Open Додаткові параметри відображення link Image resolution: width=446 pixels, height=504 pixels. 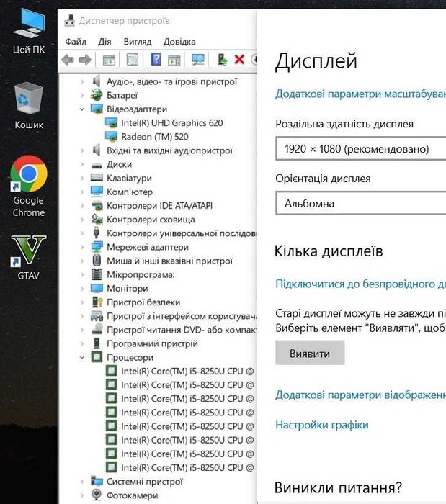[360, 395]
